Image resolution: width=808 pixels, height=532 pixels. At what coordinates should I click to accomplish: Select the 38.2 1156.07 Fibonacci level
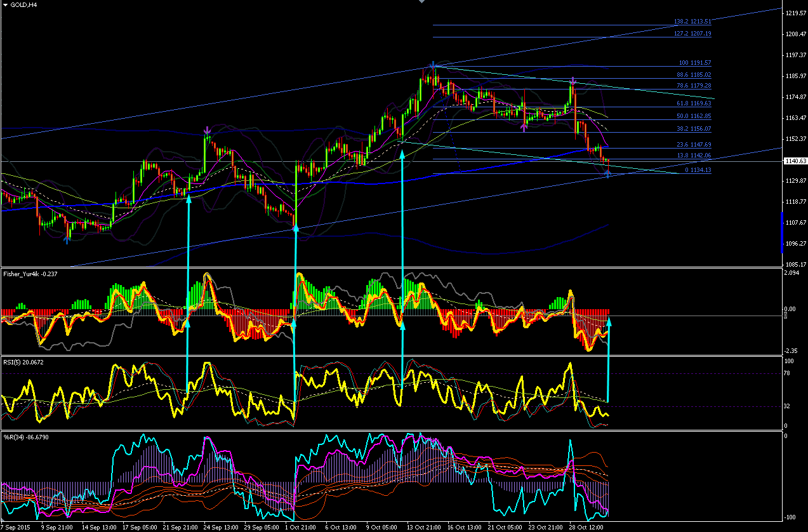pos(692,128)
